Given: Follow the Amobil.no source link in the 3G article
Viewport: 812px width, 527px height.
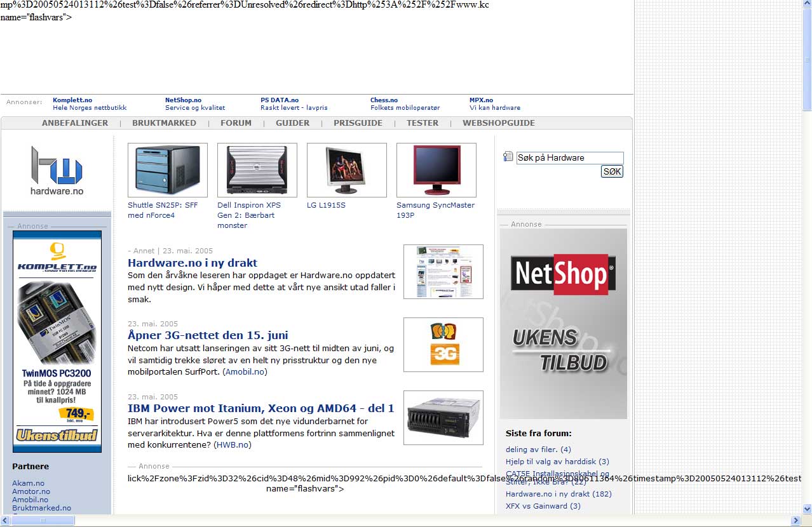Looking at the screenshot, I should pyautogui.click(x=245, y=372).
